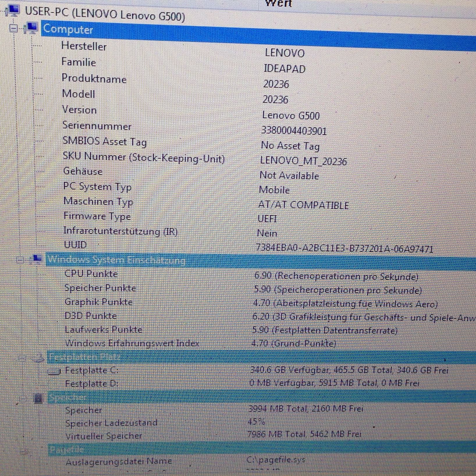Collapse the Computer tree node
476x476 pixels.
pyautogui.click(x=13, y=29)
